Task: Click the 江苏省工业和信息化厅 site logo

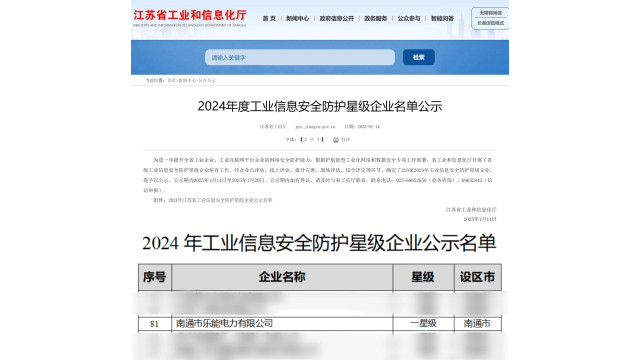Action: coord(190,18)
